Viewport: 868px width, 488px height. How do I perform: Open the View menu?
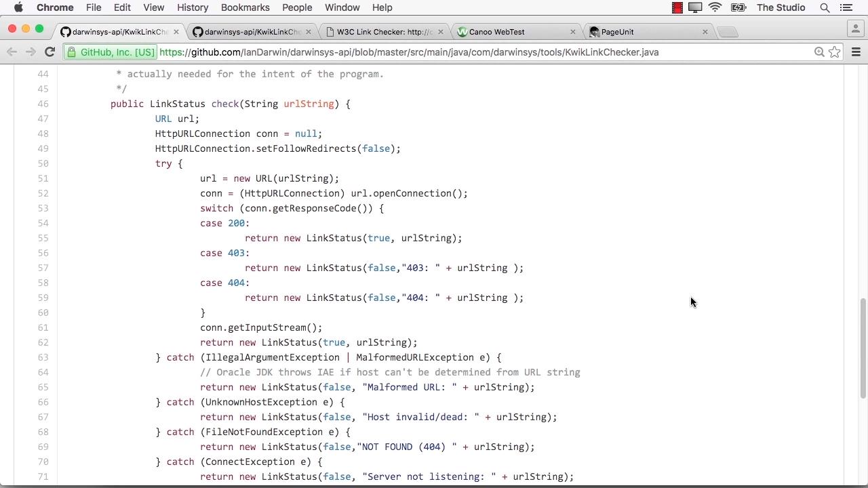154,7
